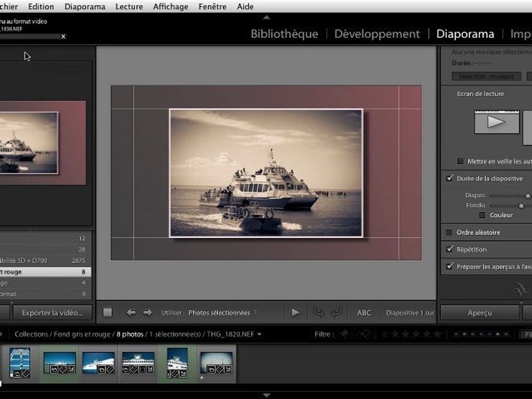532x399 pixels.
Task: Switch to Bibliothèque module
Action: click(284, 34)
